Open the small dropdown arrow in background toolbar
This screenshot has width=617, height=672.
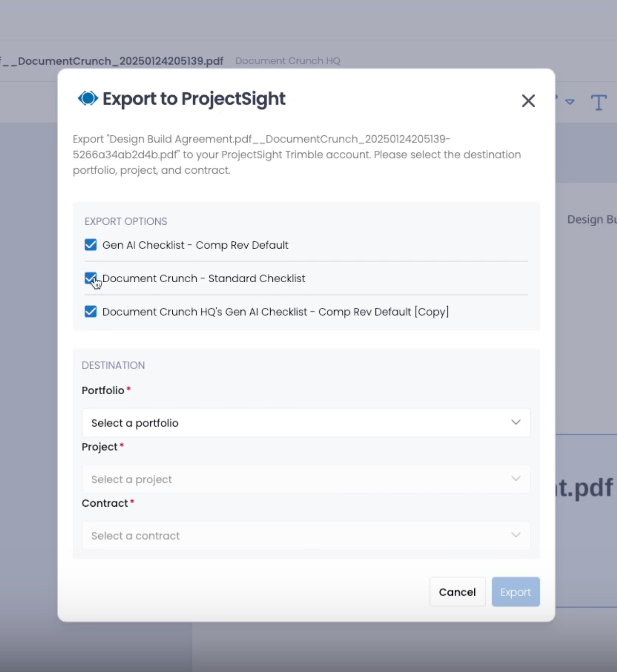click(570, 102)
